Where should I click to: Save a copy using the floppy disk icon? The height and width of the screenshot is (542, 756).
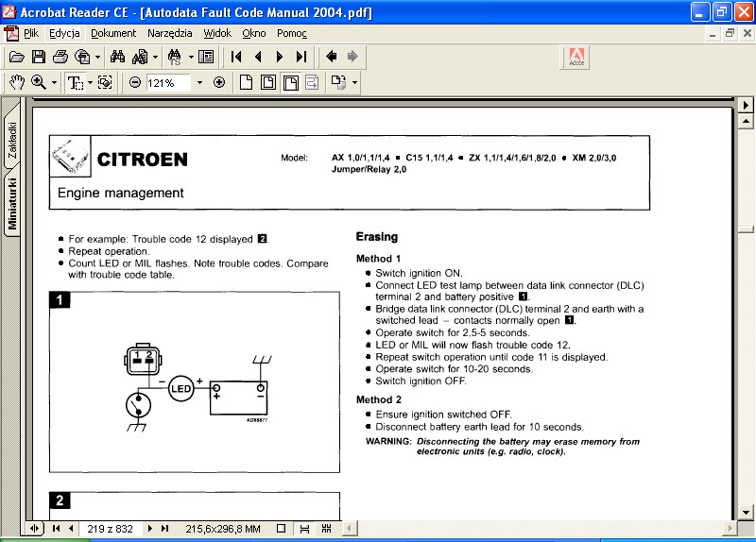(x=39, y=57)
